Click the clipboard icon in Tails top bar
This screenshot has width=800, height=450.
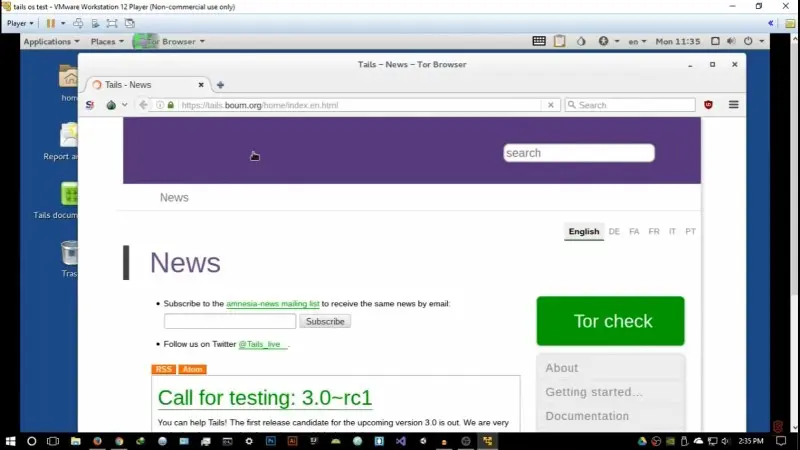pyautogui.click(x=560, y=41)
